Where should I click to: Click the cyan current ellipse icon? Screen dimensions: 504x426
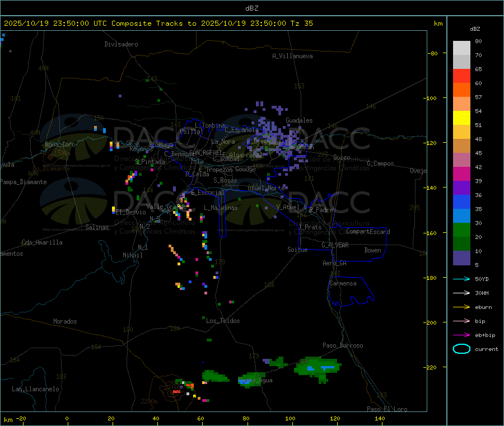click(x=461, y=349)
